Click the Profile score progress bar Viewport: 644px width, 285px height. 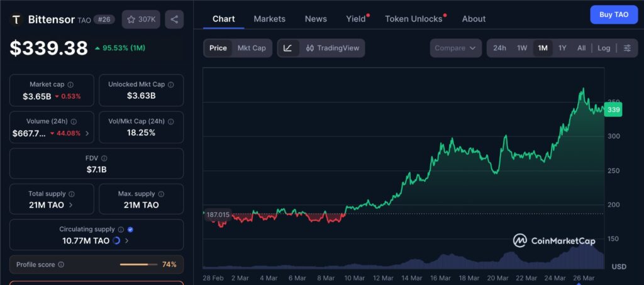[x=138, y=265]
